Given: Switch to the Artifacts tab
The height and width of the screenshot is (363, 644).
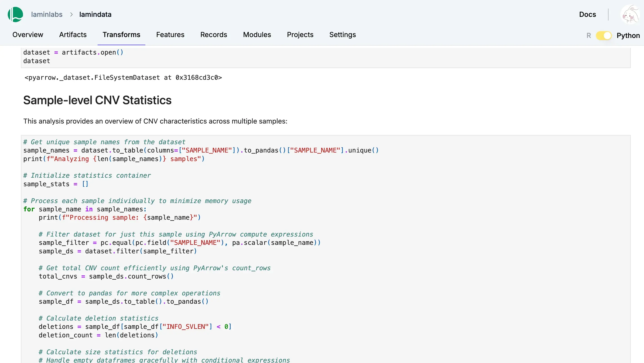Looking at the screenshot, I should point(73,35).
